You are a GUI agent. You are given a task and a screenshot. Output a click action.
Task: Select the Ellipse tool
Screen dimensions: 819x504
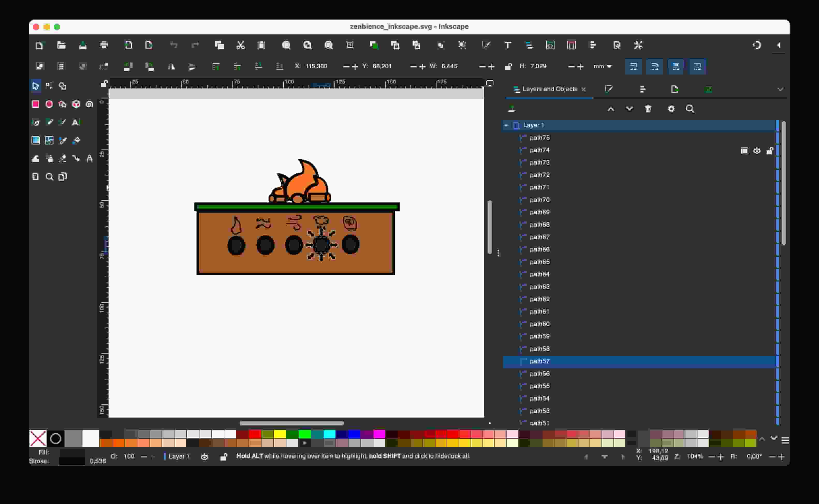(49, 104)
